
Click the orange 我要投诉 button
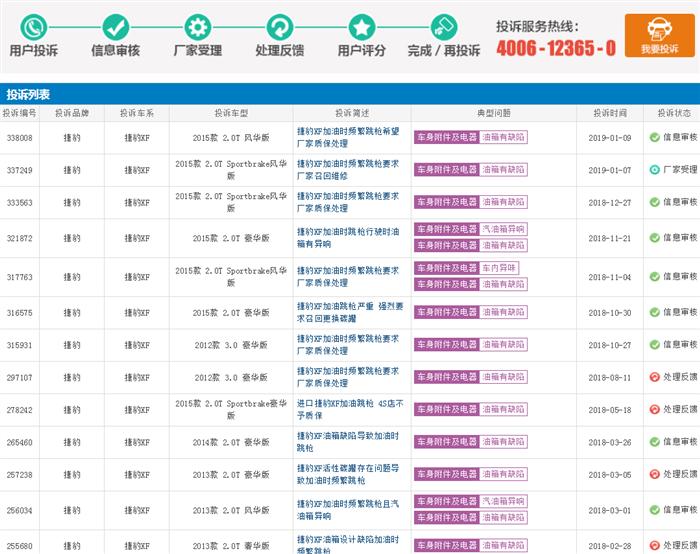[659, 35]
